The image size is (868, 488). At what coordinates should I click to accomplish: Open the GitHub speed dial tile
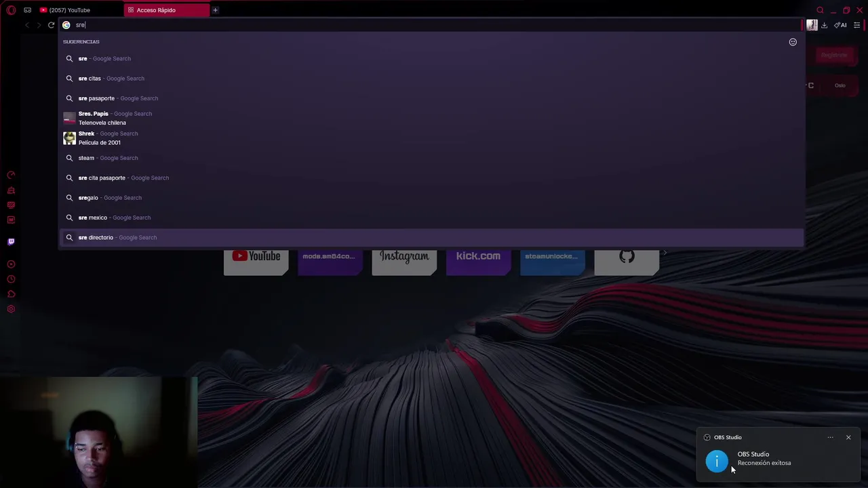627,262
